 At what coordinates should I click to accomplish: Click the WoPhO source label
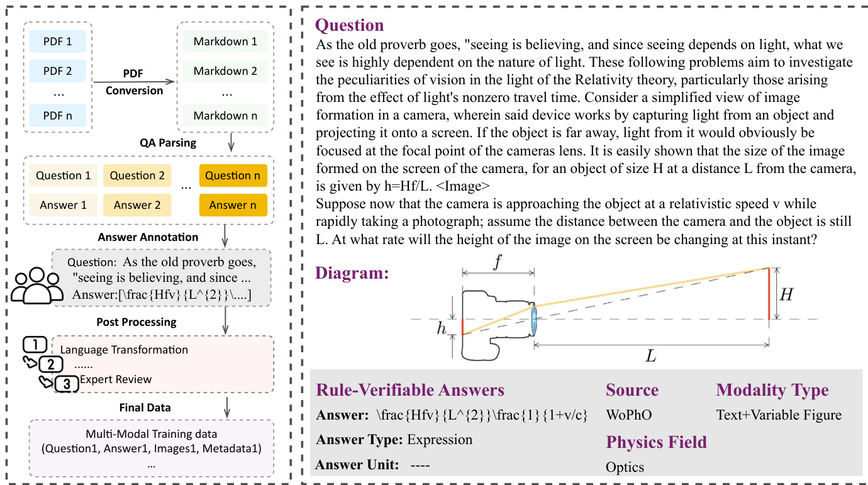pos(629,415)
